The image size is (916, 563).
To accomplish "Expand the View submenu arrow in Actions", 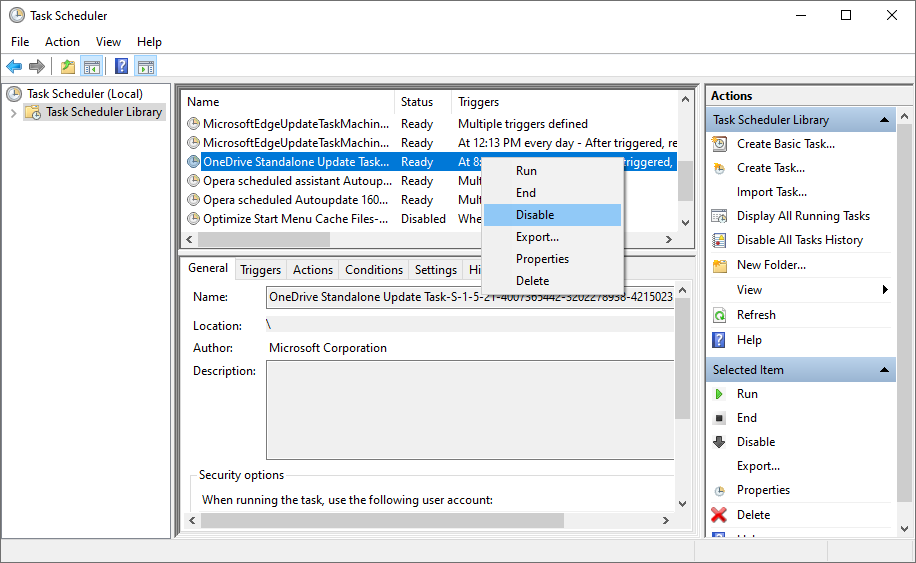I will pyautogui.click(x=886, y=290).
